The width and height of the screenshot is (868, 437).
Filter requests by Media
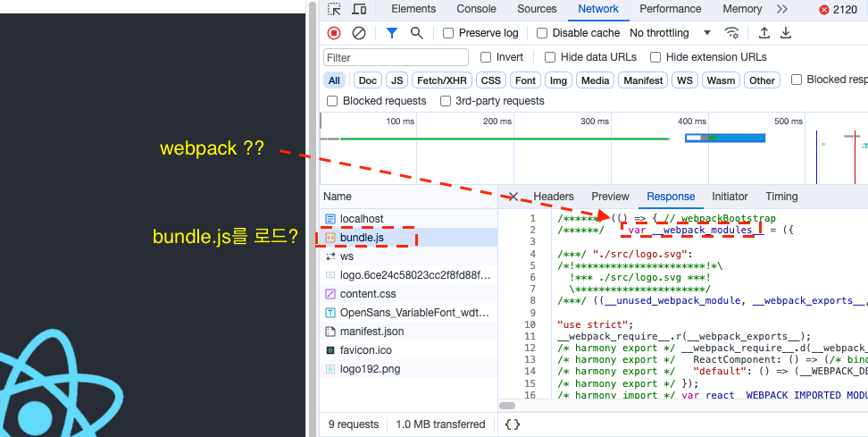pos(595,80)
